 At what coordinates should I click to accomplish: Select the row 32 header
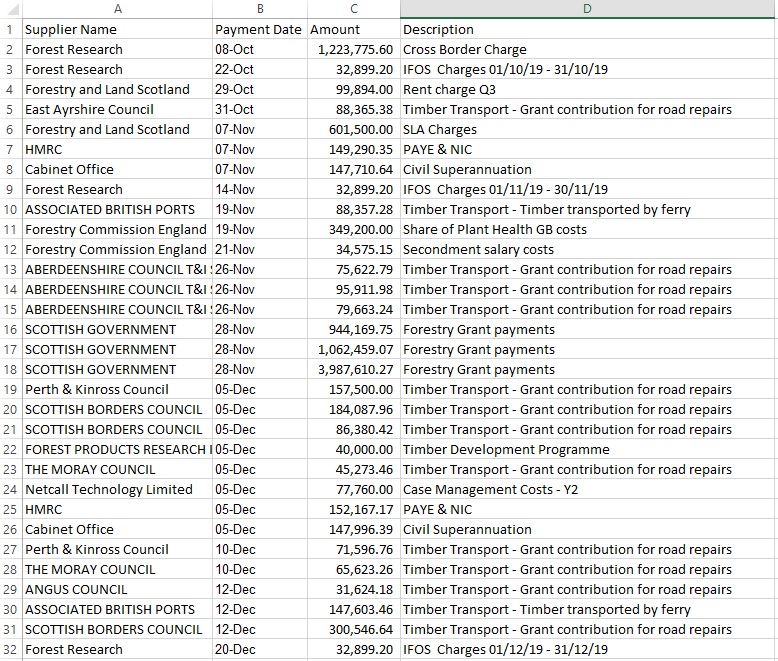(10, 649)
